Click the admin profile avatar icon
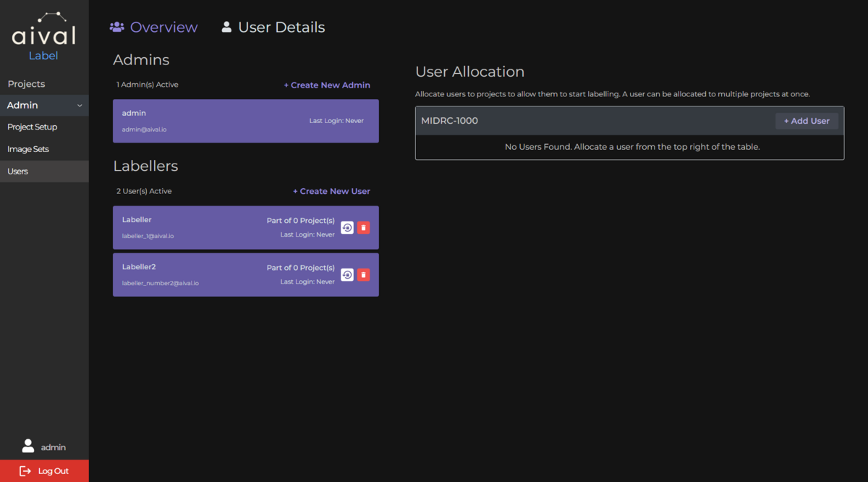 coord(28,446)
